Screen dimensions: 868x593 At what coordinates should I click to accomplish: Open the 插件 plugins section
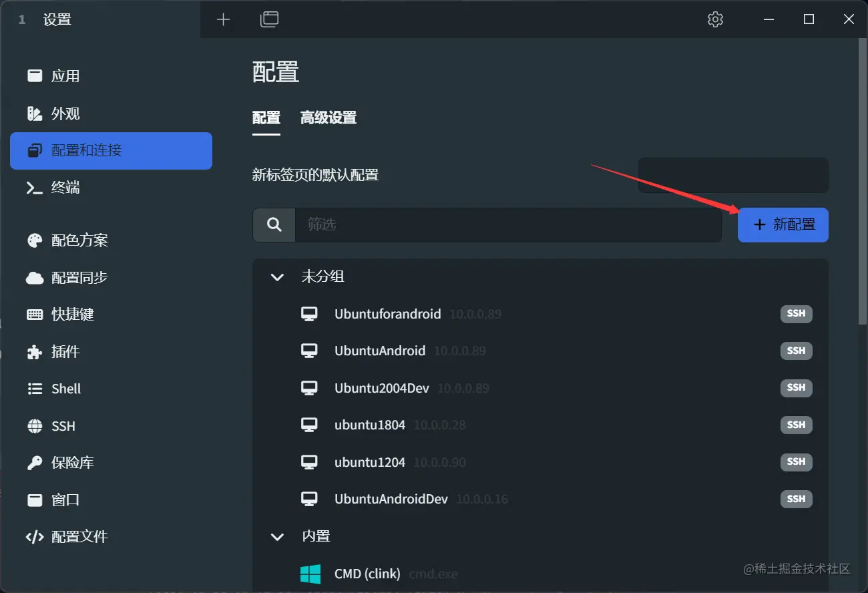tap(111, 352)
